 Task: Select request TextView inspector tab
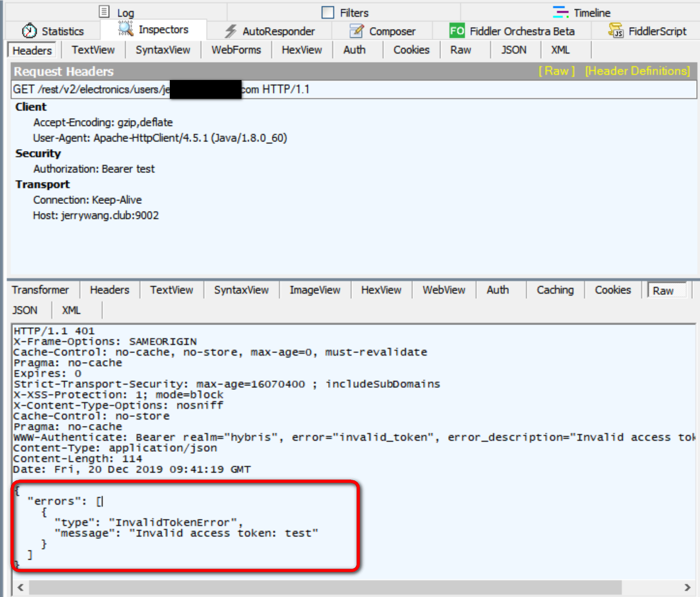(x=93, y=50)
